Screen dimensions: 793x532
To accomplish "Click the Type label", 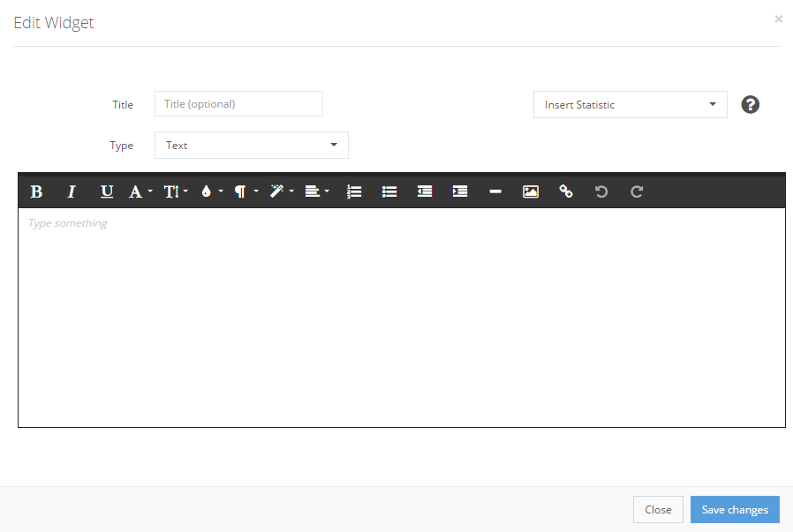I will 121,146.
